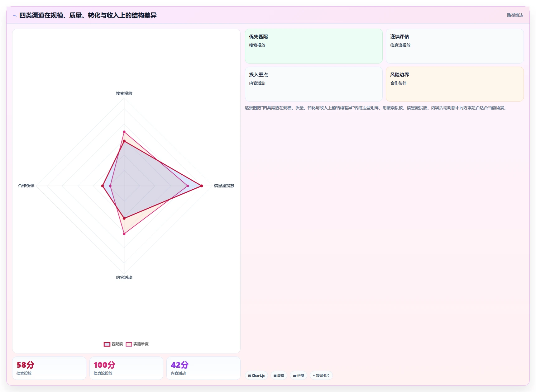Click the 路径雷达 label in header

[515, 15]
